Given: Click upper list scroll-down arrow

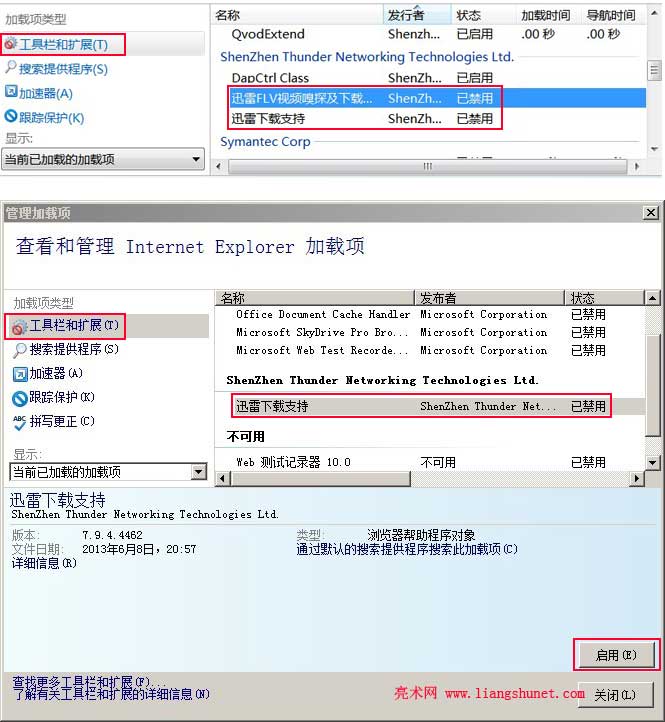Looking at the screenshot, I should 654,149.
